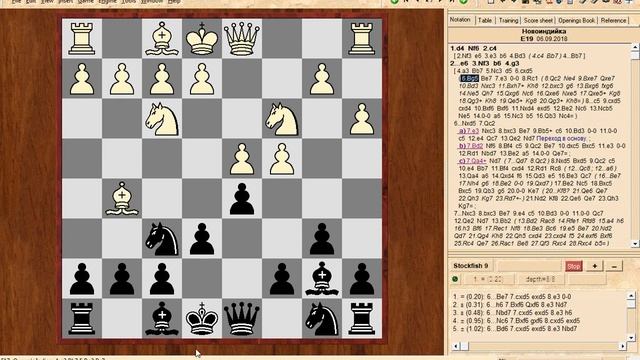The height and width of the screenshot is (360, 640).
Task: Select move 2.c4 in the notation
Action: 489,48
